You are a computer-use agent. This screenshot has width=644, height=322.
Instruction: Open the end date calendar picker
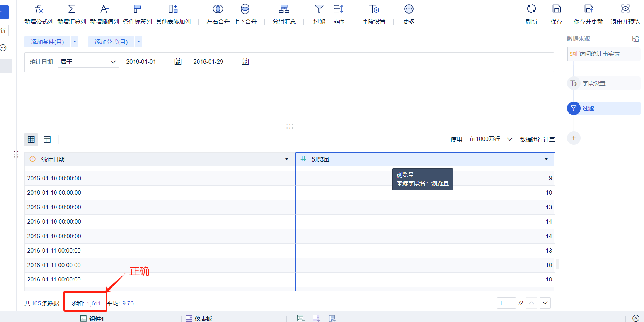pyautogui.click(x=245, y=62)
